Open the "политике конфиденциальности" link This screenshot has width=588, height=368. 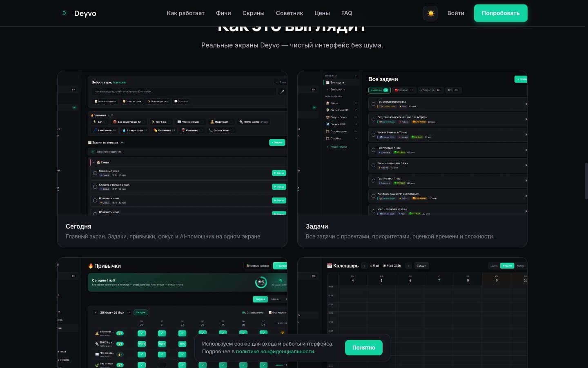click(275, 352)
